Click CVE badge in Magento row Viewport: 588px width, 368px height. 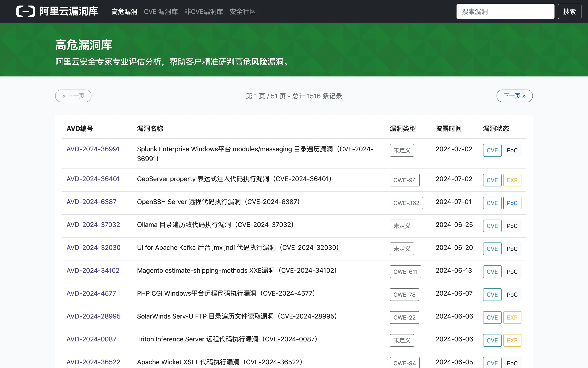tap(492, 272)
